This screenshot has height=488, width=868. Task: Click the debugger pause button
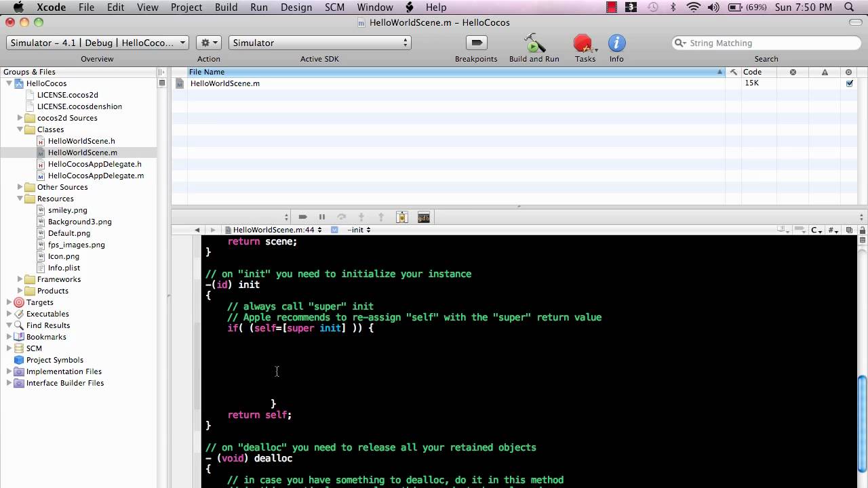coord(322,217)
